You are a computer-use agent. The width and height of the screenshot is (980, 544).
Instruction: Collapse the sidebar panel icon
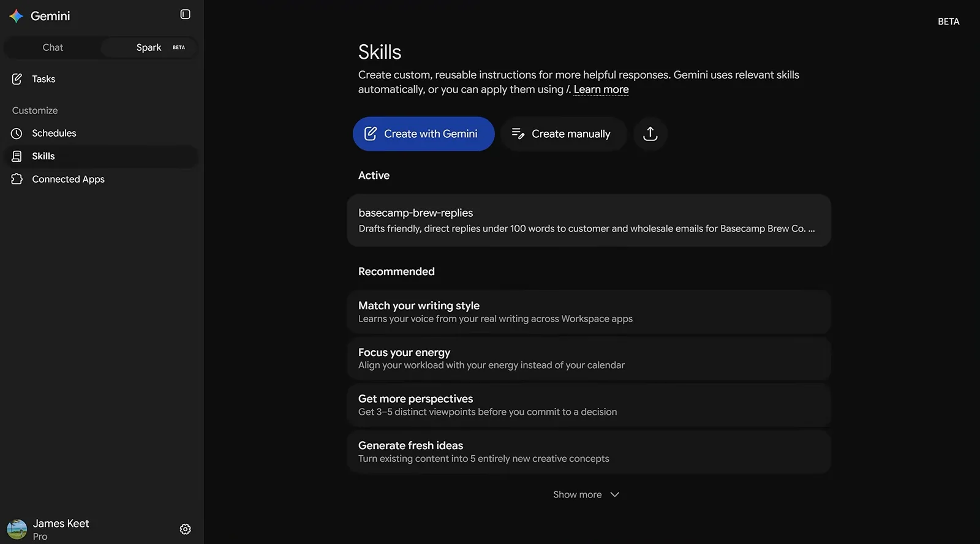(185, 14)
